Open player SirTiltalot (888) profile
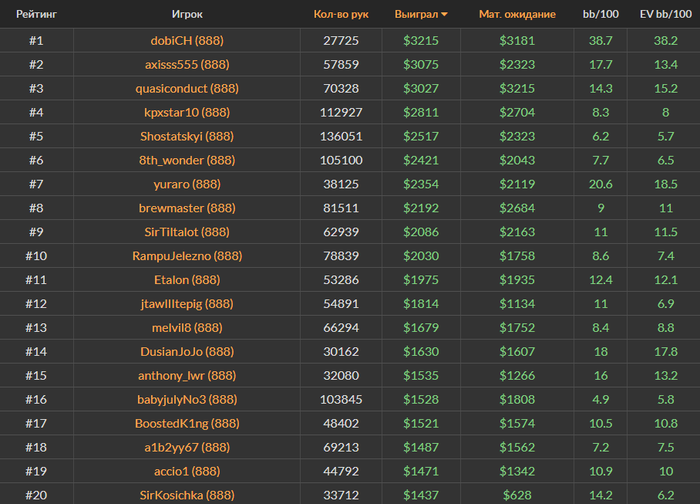Image resolution: width=700 pixels, height=504 pixels. (x=187, y=232)
